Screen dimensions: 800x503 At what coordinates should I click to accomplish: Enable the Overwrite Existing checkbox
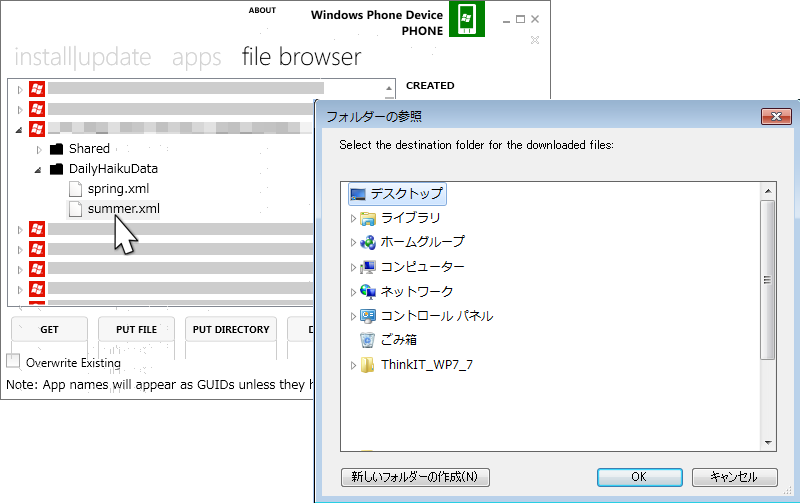(x=13, y=361)
